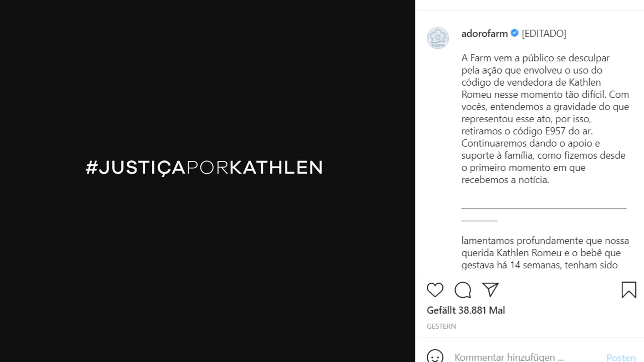
Task: Click the Posten button
Action: [621, 358]
